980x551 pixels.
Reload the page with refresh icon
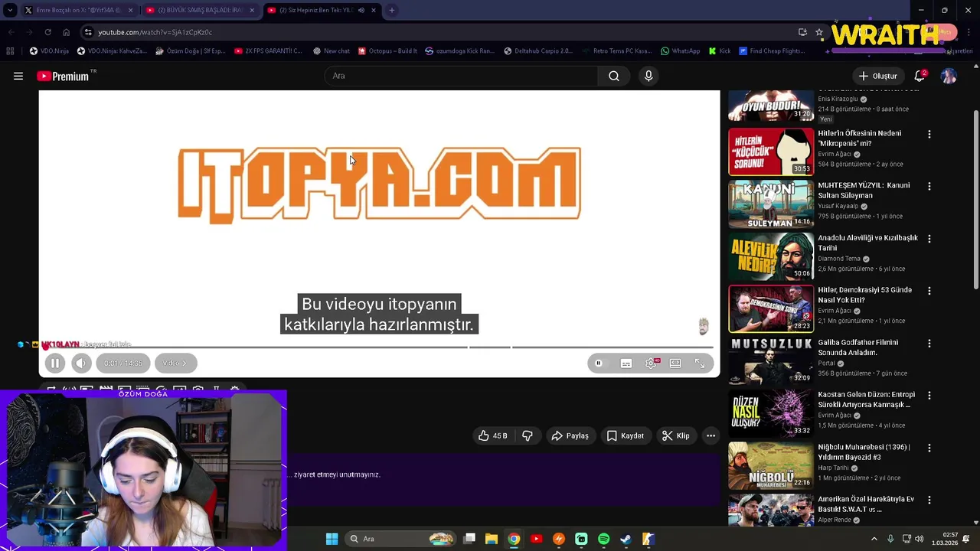pyautogui.click(x=47, y=32)
